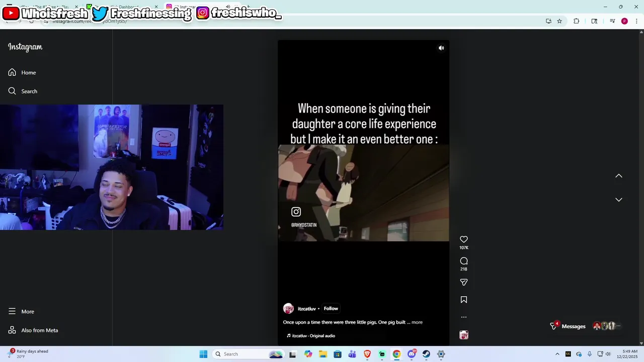The width and height of the screenshot is (644, 362).
Task: Open the three-dot options menu beside the reel
Action: (464, 317)
